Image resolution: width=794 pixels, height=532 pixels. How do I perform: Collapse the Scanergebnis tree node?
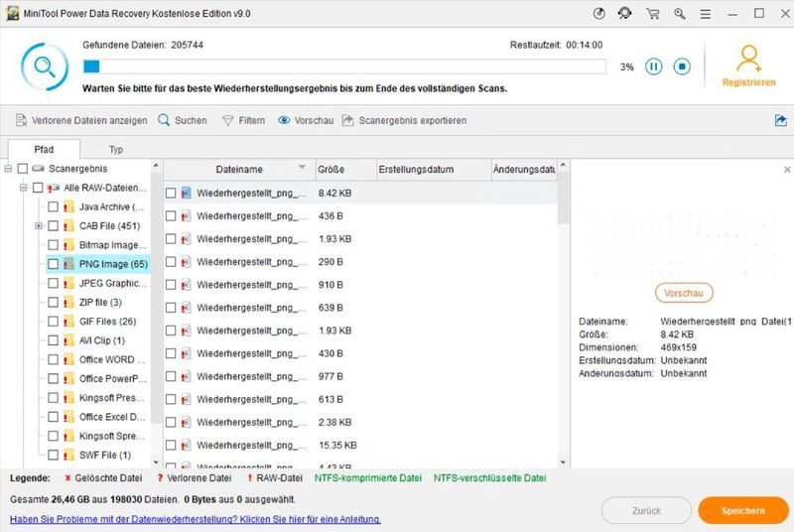pos(8,169)
